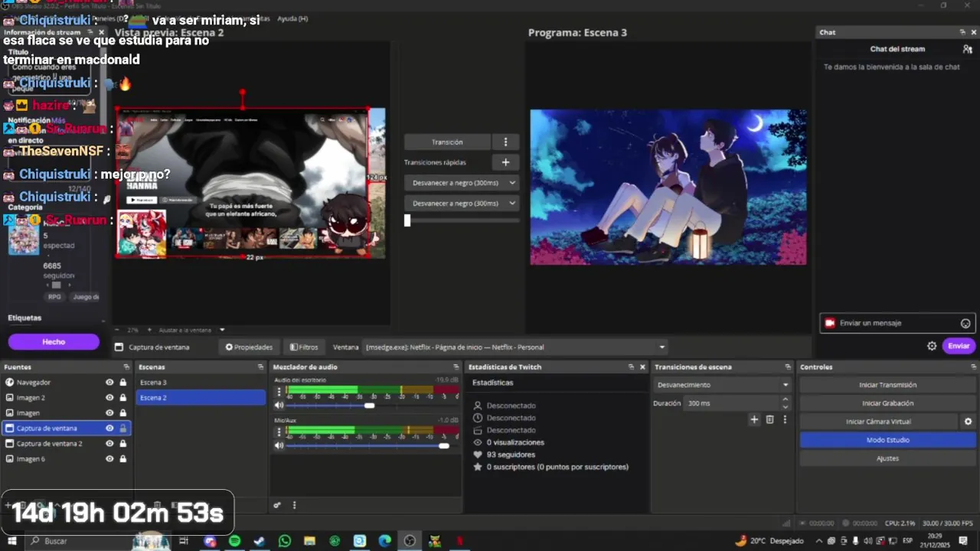Open the Desvanecimiento transition dropdown

[x=722, y=385]
